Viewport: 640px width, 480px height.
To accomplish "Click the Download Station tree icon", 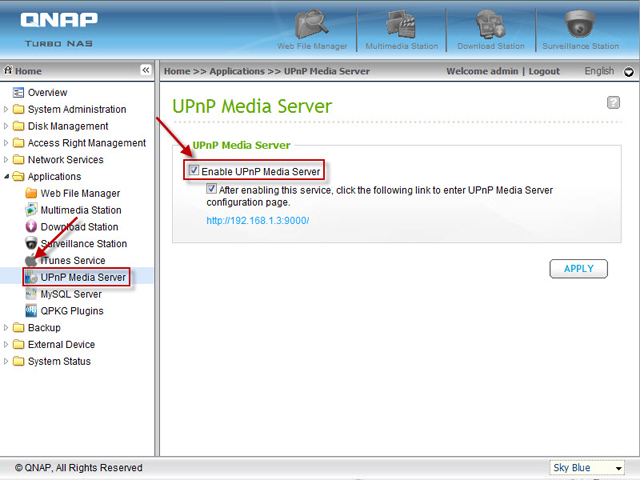I will click(31, 227).
